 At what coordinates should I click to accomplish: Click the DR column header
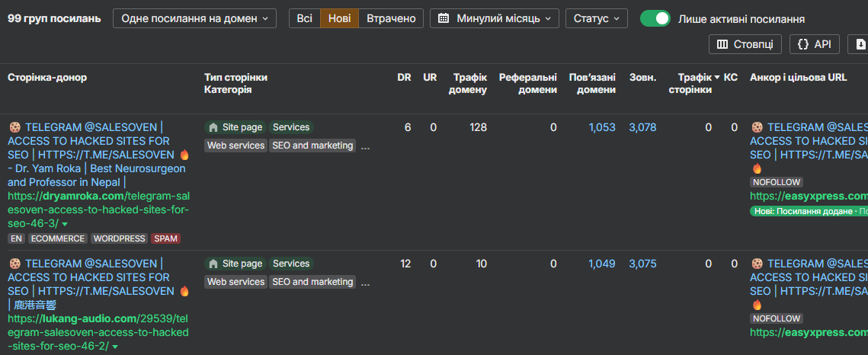(x=404, y=77)
